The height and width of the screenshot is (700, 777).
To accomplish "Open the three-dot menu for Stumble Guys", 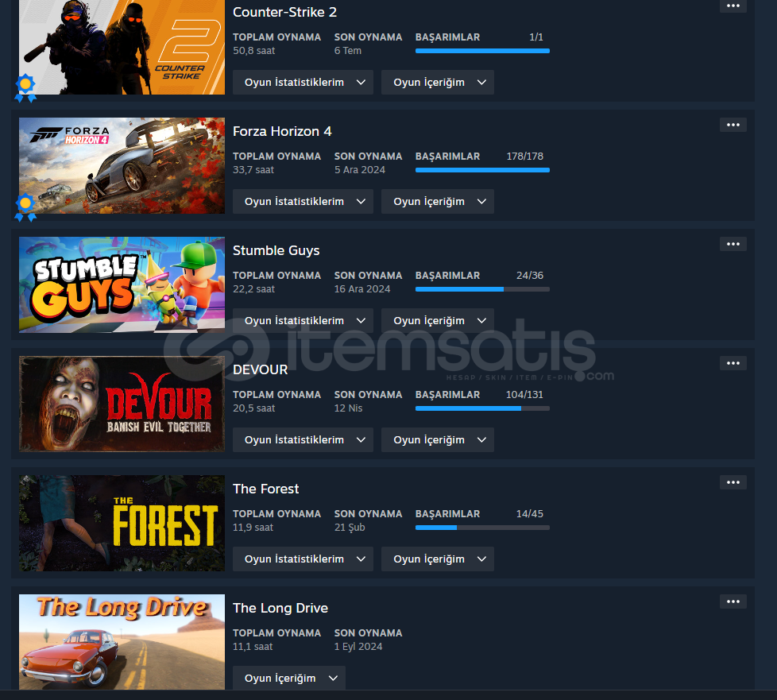I will tap(733, 244).
